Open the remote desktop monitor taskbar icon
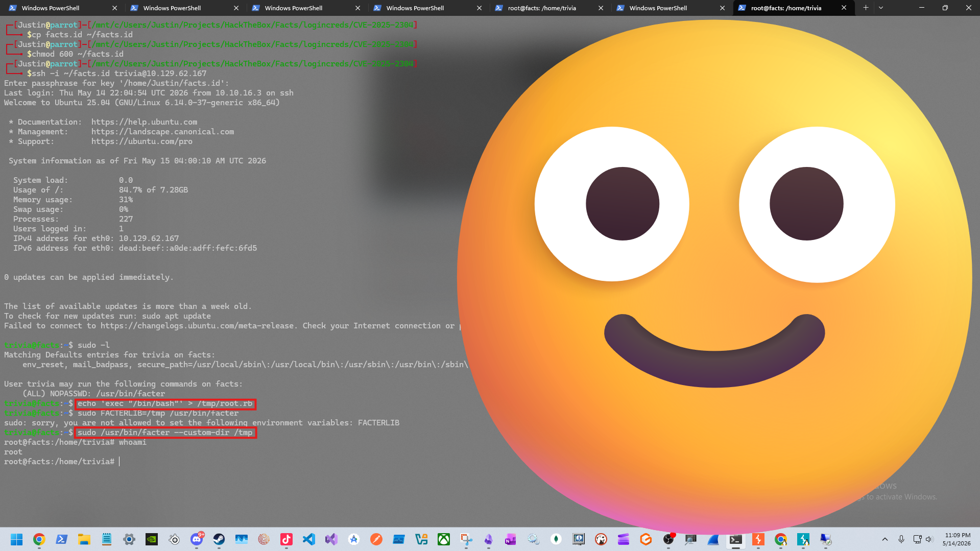The image size is (980, 551). (x=826, y=539)
